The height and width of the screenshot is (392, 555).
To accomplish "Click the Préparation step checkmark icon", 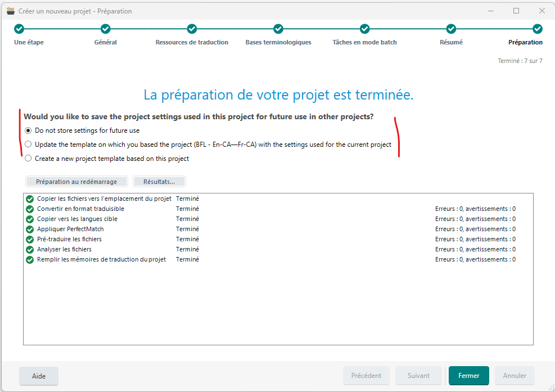I will (x=538, y=29).
